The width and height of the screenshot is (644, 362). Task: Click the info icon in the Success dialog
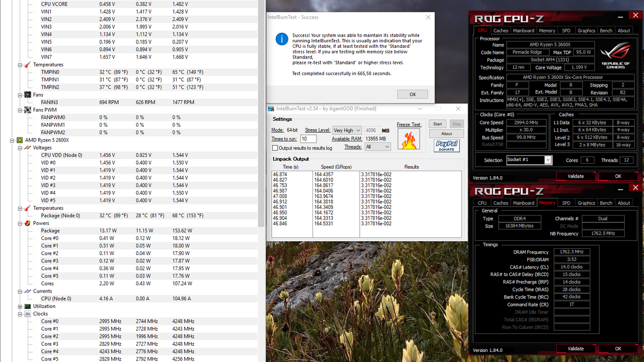point(282,39)
